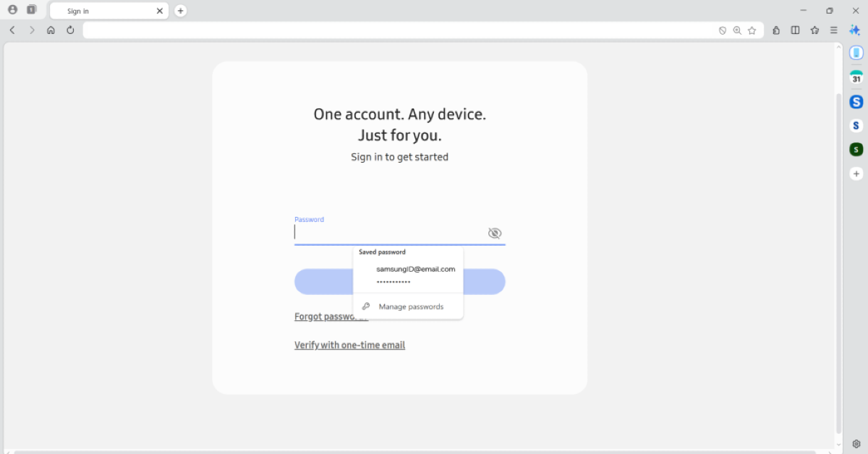Open the bookmarks list star icon
Image resolution: width=868 pixels, height=454 pixels.
[x=815, y=30]
